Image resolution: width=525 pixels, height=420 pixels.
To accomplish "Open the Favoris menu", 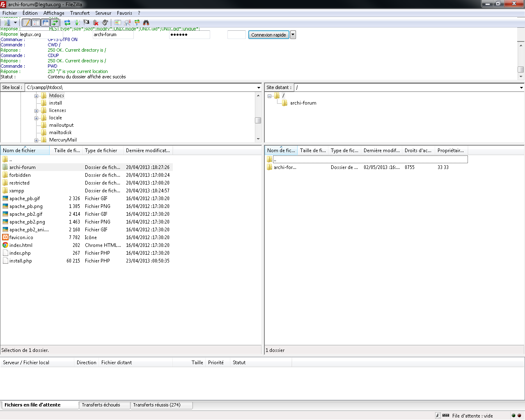I will tap(124, 13).
